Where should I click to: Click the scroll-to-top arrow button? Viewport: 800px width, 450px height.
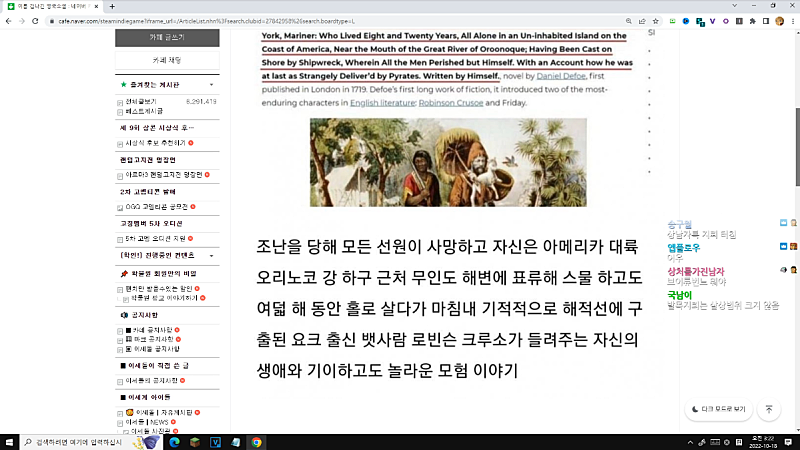[768, 409]
